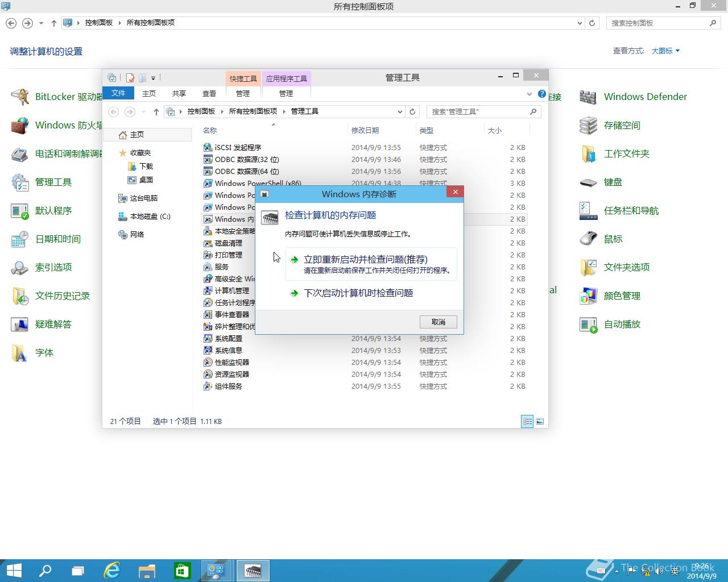Click 取消 in memory diagnostic dialog

(x=439, y=322)
